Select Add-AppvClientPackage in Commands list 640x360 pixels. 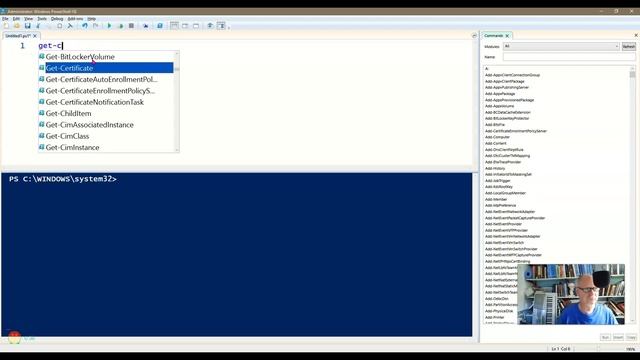point(504,81)
